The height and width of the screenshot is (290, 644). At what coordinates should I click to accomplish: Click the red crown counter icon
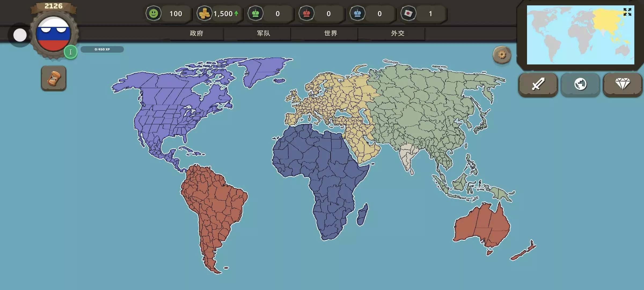pos(306,13)
